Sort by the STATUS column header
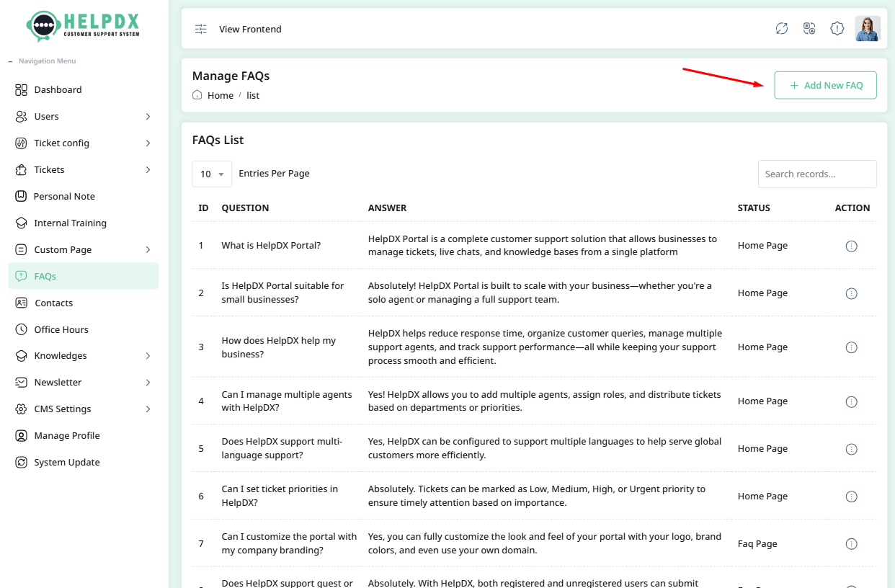Screen dimensions: 895x588 [x=754, y=208]
